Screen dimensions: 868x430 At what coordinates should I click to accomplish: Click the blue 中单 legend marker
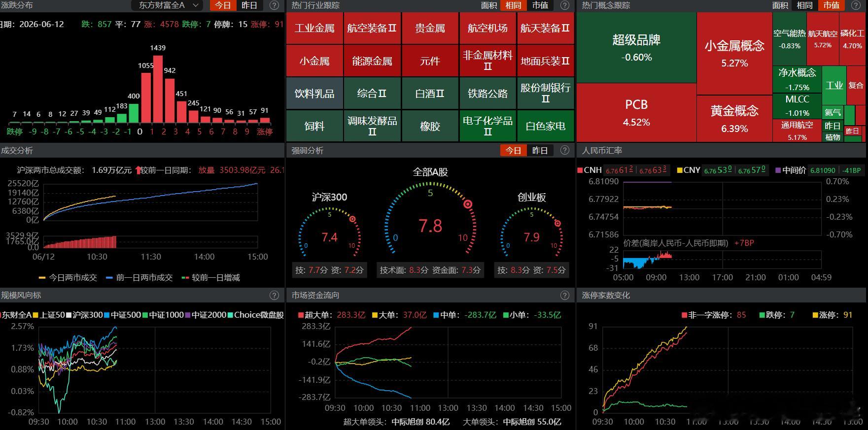pos(436,315)
